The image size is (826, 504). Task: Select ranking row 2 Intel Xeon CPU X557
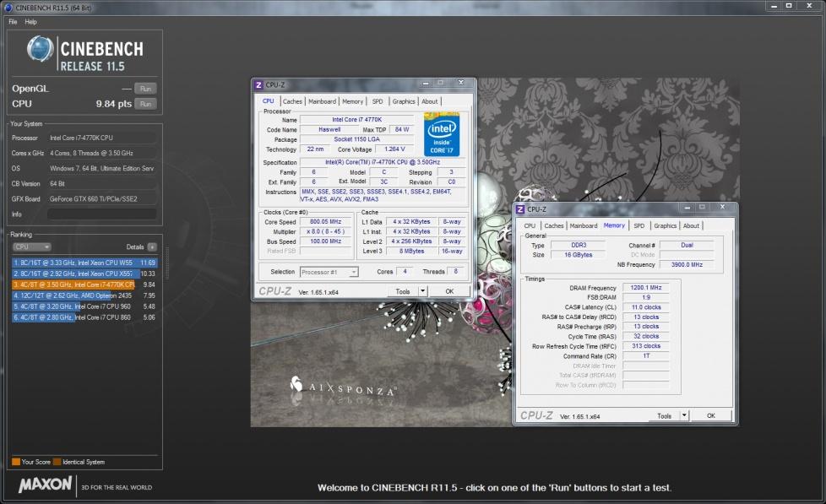[84, 274]
